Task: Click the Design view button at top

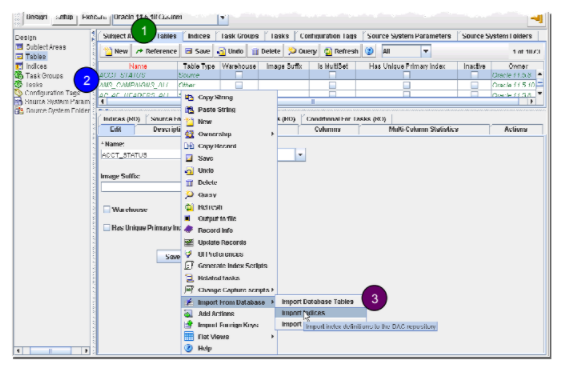Action: [36, 18]
